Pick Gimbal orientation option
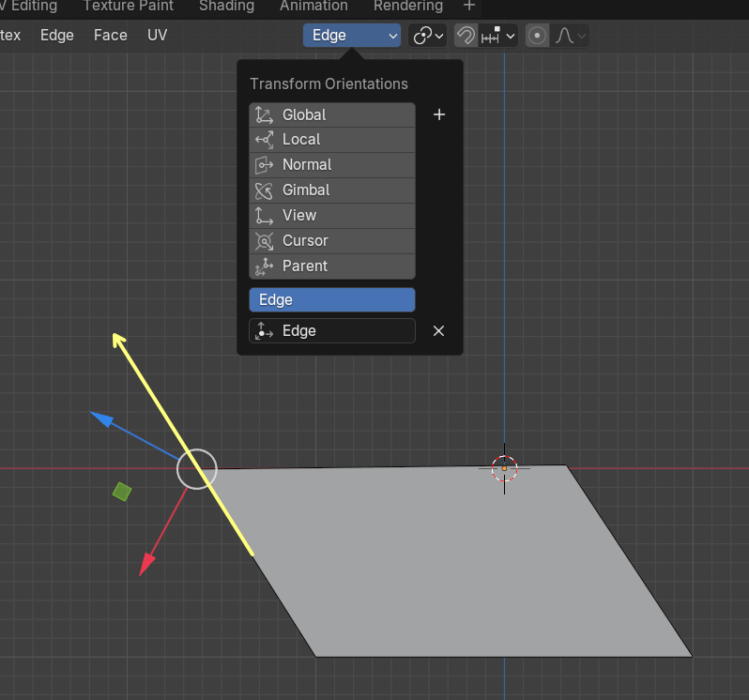The width and height of the screenshot is (749, 700). [332, 190]
